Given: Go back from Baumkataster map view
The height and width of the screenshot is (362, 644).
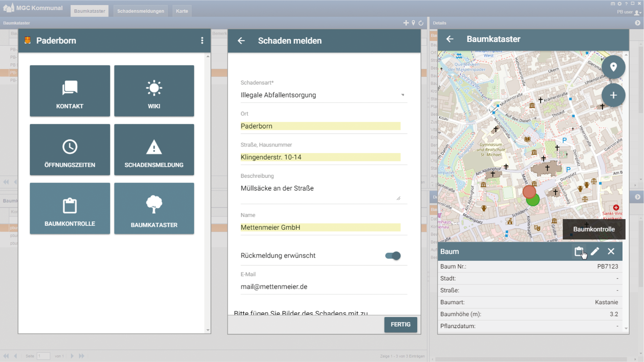Looking at the screenshot, I should point(450,39).
